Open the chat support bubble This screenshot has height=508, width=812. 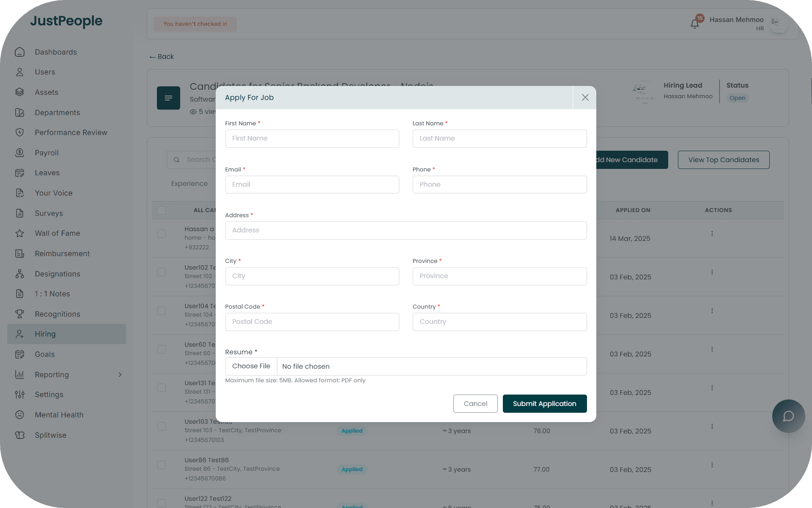(x=788, y=416)
